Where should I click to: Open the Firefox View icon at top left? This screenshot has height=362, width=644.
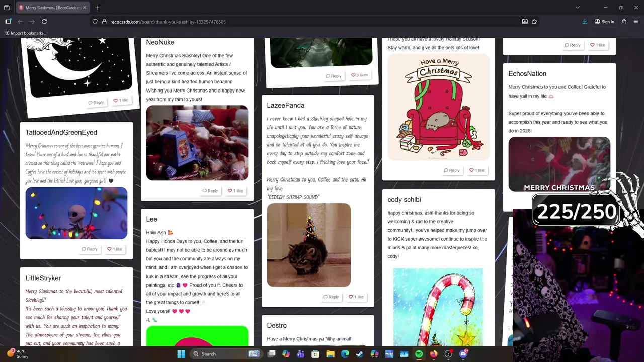pos(7,8)
